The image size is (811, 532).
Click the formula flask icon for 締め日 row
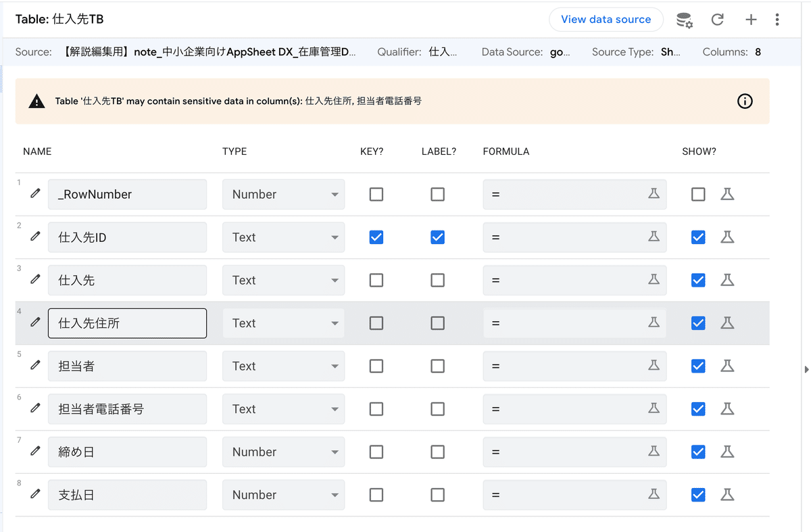(654, 451)
